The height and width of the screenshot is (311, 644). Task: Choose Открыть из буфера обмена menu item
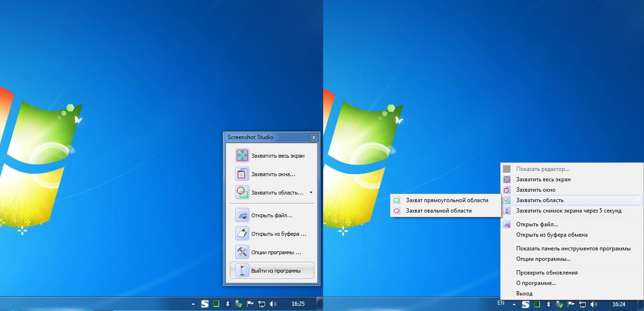[572, 235]
